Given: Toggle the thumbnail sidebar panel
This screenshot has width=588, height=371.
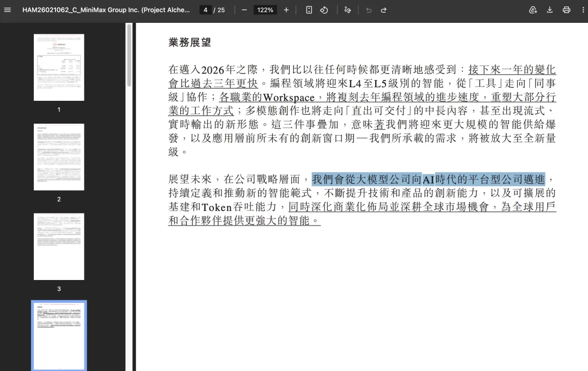Looking at the screenshot, I should point(8,10).
